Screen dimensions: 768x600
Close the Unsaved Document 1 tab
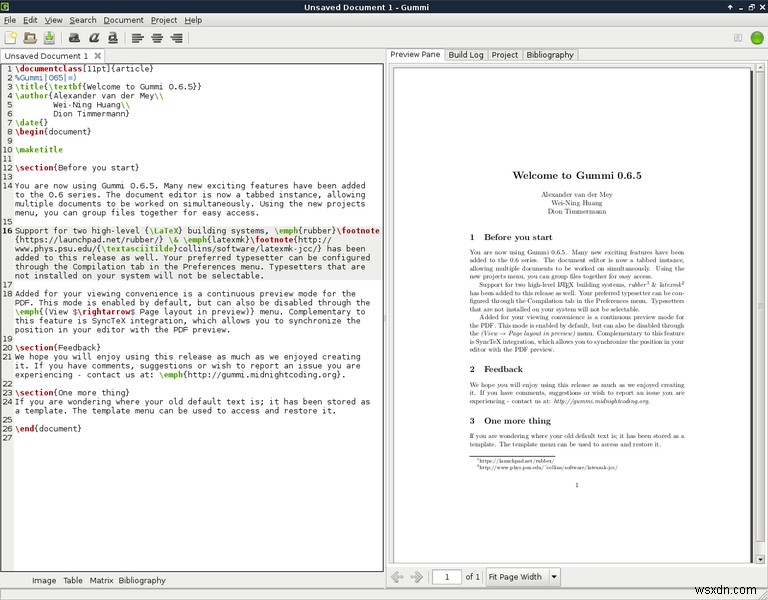click(x=98, y=56)
